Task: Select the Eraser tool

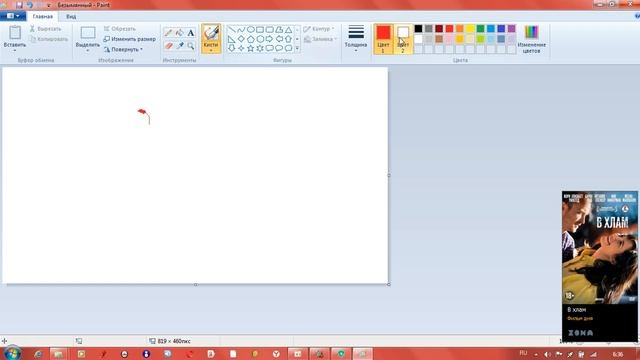Action: 168,46
